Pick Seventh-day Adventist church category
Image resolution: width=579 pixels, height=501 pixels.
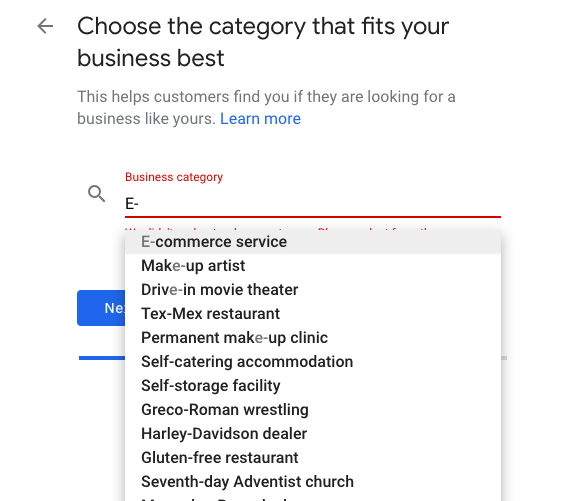tap(313, 482)
